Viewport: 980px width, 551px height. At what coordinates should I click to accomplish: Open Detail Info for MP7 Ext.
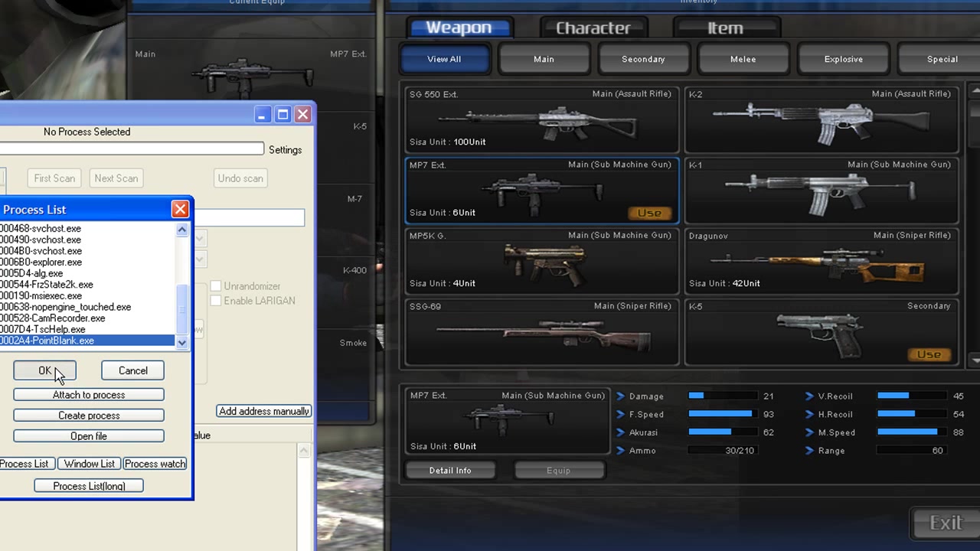[450, 471]
